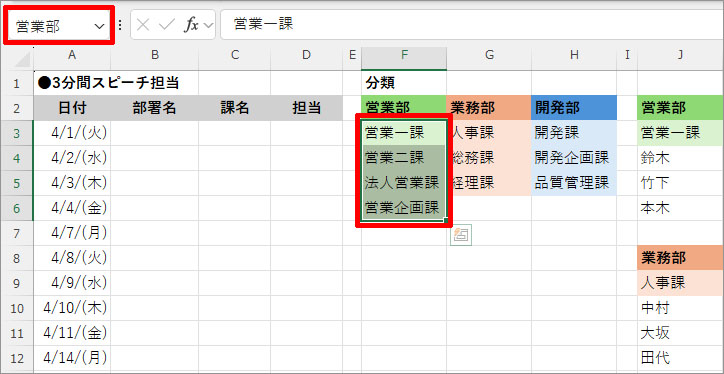The height and width of the screenshot is (374, 724).
Task: Select column A header
Action: pyautogui.click(x=72, y=55)
